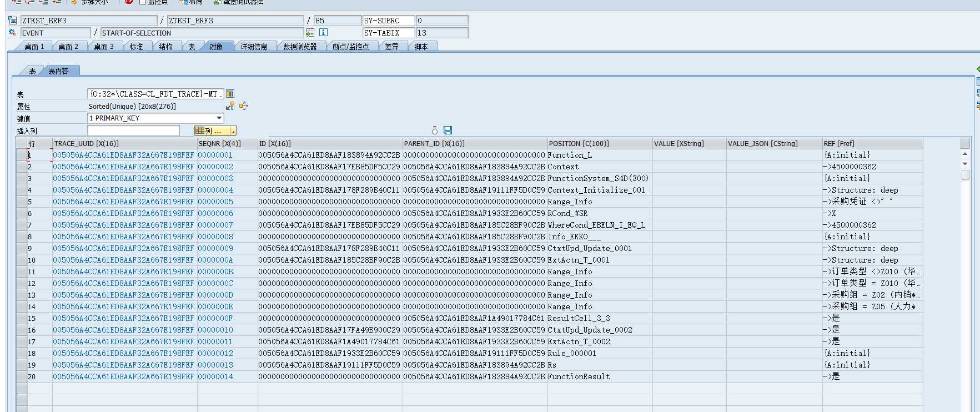Open the 结构 tab
980x412 pixels.
[165, 47]
